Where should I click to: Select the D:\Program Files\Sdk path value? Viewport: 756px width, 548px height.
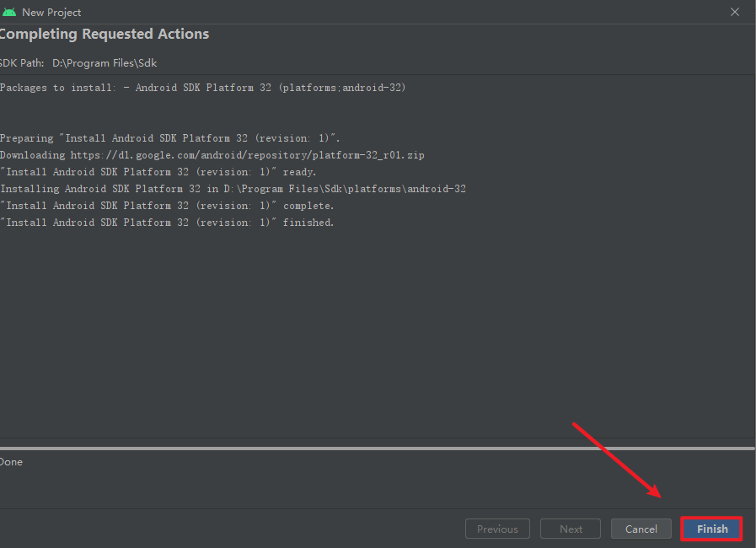105,63
